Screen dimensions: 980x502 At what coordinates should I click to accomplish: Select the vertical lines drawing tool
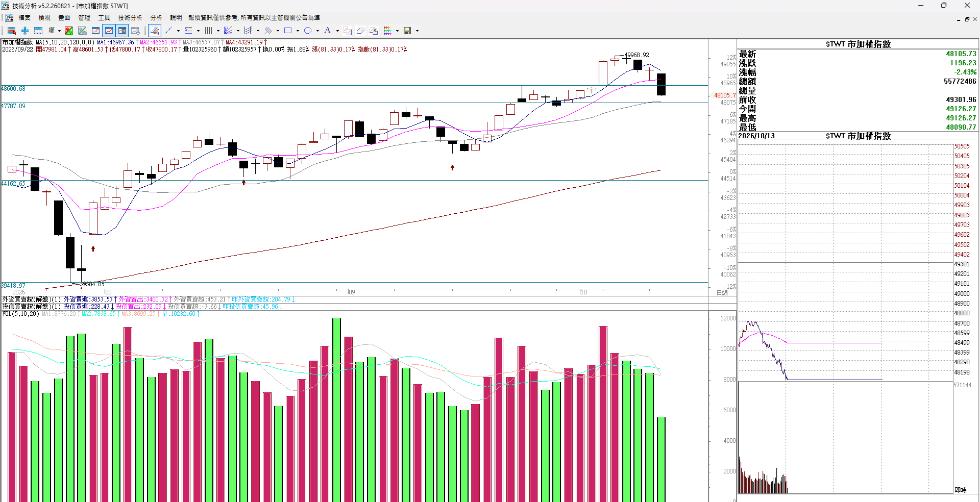[208, 31]
